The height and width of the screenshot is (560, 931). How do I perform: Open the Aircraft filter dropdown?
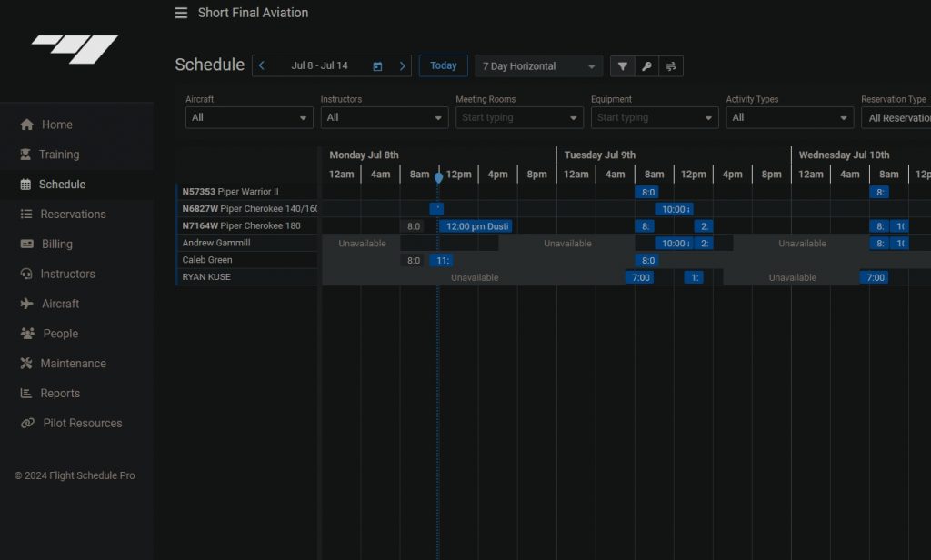pos(249,117)
